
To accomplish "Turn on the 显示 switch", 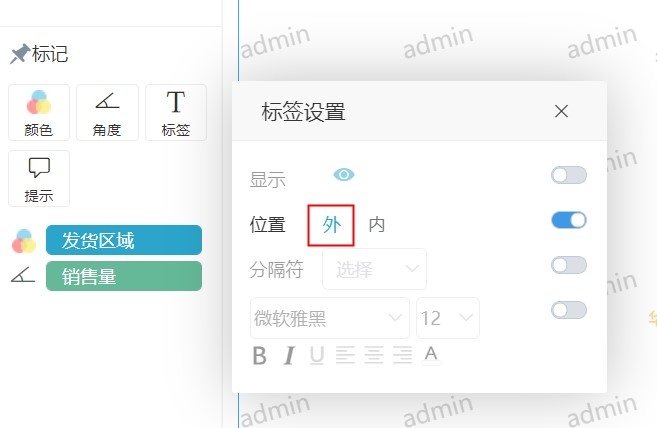I will coord(569,175).
